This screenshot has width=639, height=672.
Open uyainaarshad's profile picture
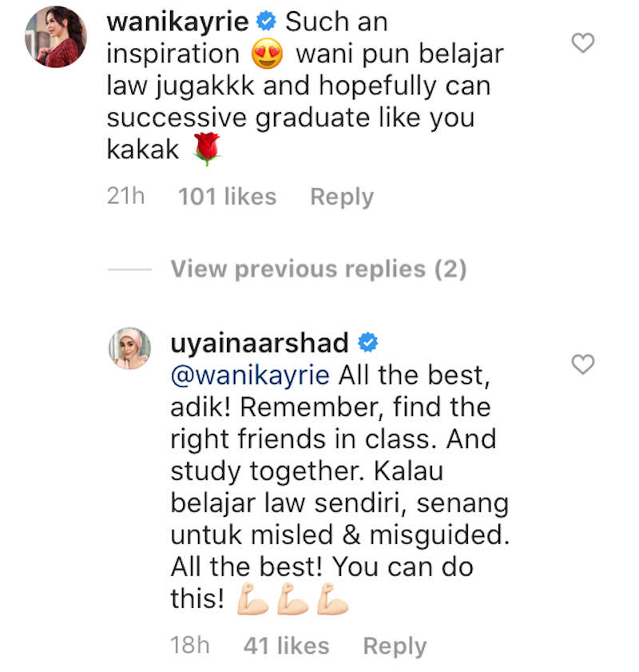click(129, 348)
